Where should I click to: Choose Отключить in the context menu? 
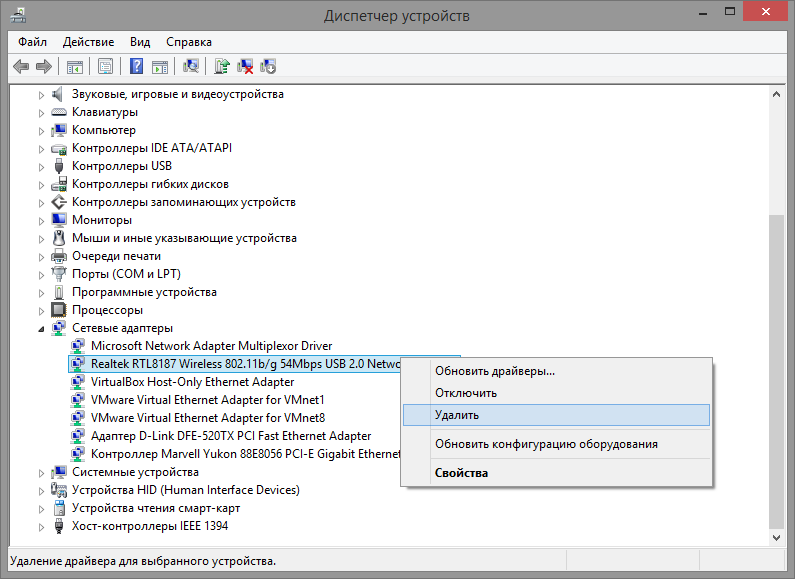pyautogui.click(x=556, y=393)
